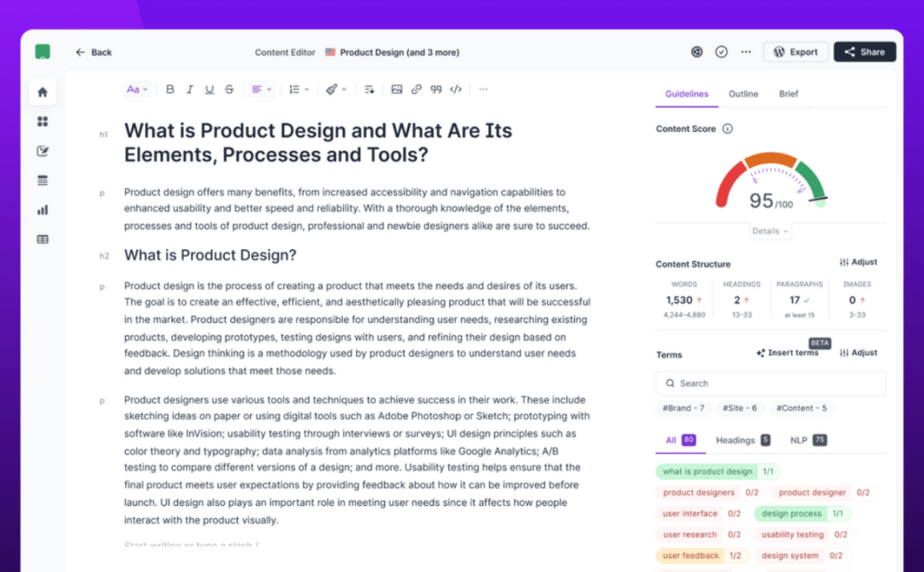The width and height of the screenshot is (924, 572).
Task: Apply strikethrough formatting
Action: tap(229, 90)
